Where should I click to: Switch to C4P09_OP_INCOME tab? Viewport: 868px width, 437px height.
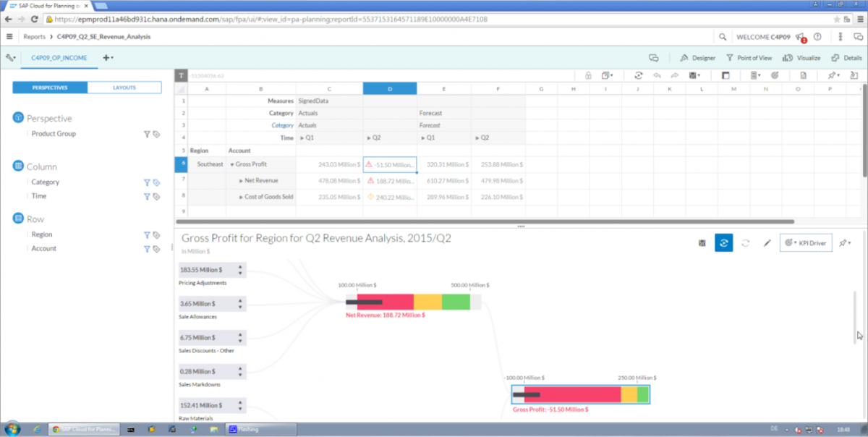tap(59, 58)
